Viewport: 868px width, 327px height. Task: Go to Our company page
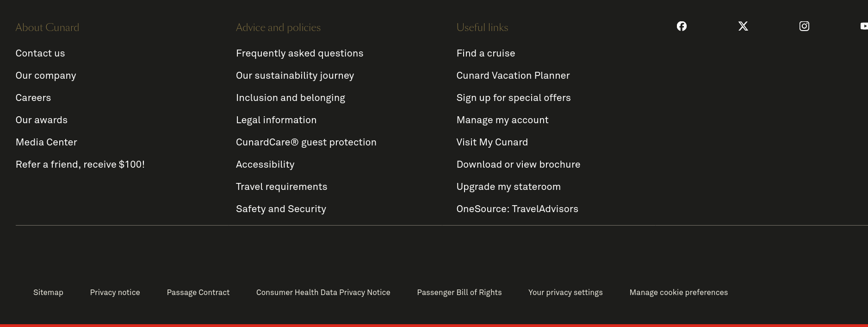click(46, 75)
